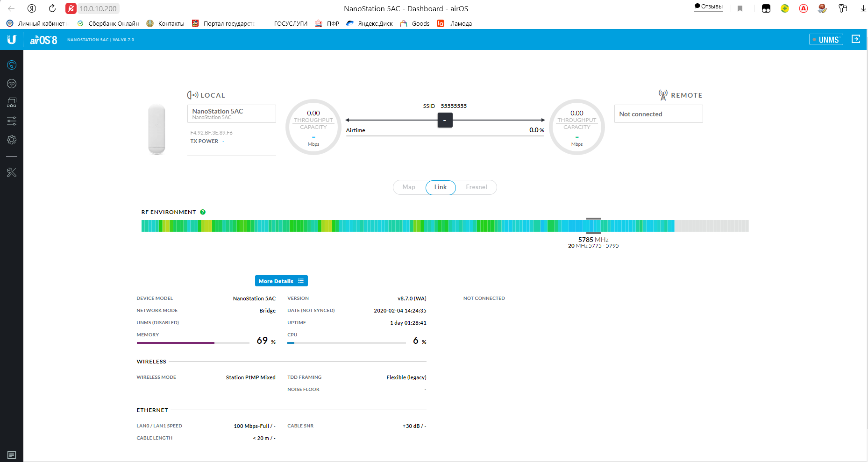
Task: Click the RF Environment help question icon
Action: click(203, 212)
